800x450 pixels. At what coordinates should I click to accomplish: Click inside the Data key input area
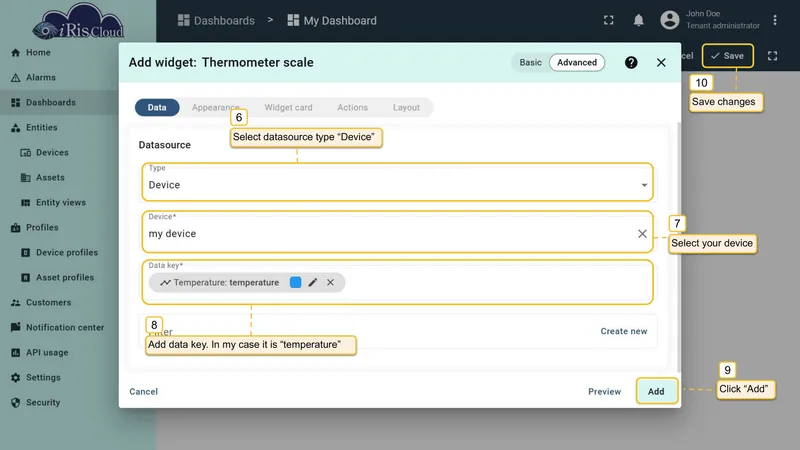coord(497,282)
